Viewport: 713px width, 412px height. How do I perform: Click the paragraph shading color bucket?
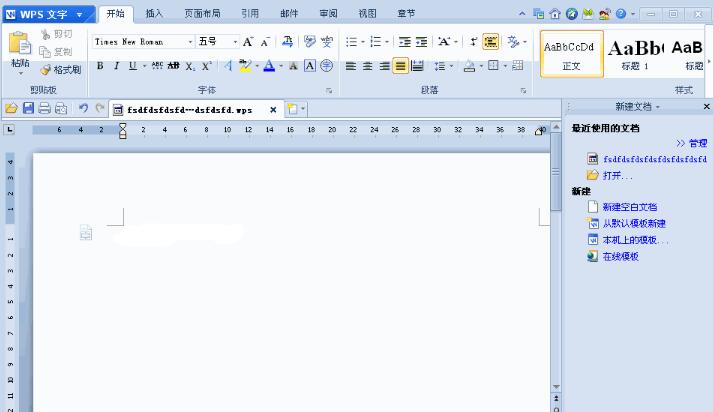pos(469,67)
